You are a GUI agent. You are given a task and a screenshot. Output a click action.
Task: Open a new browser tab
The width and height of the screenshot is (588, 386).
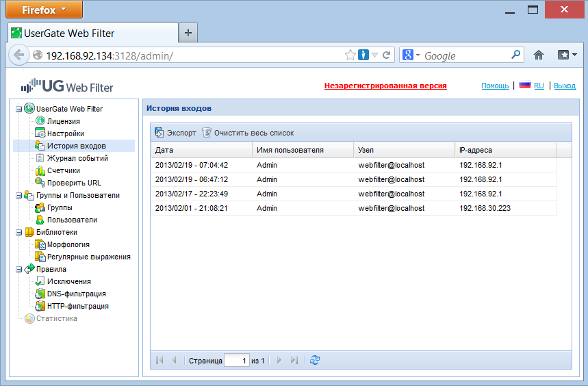coord(188,33)
